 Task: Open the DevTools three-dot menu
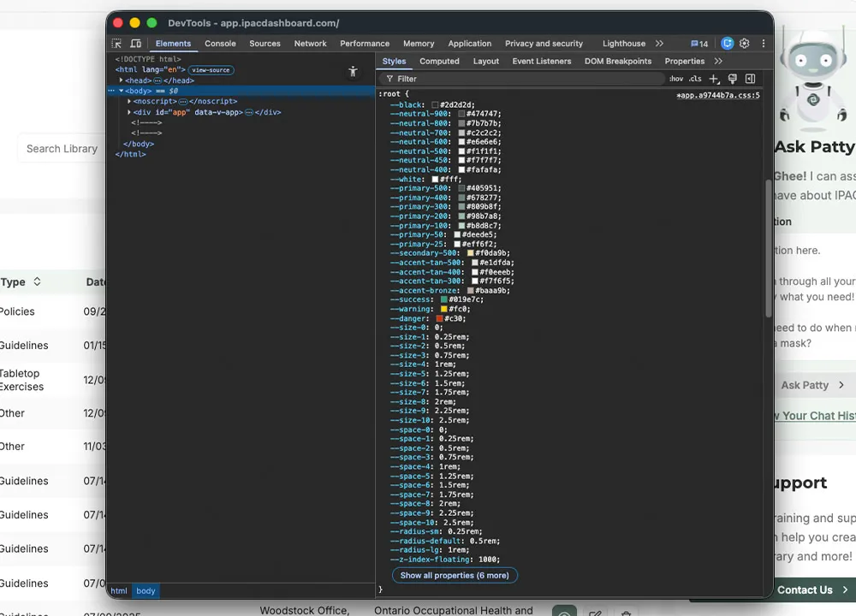[x=764, y=44]
